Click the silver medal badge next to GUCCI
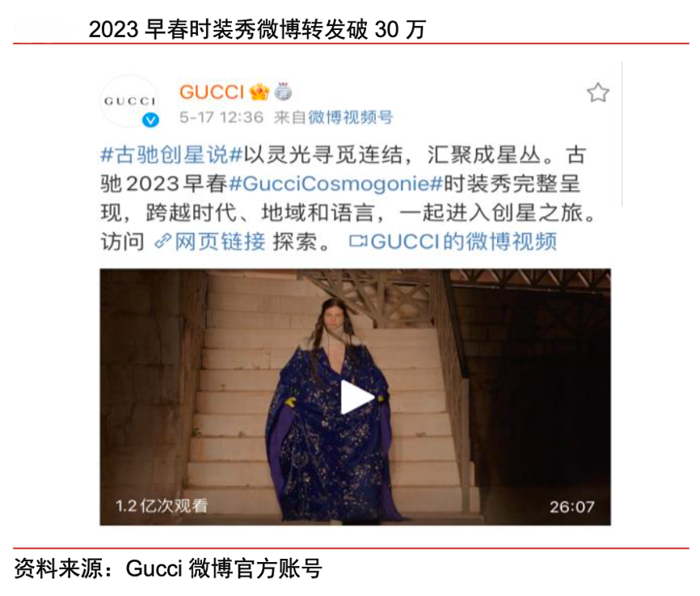The image size is (700, 596). tap(283, 91)
